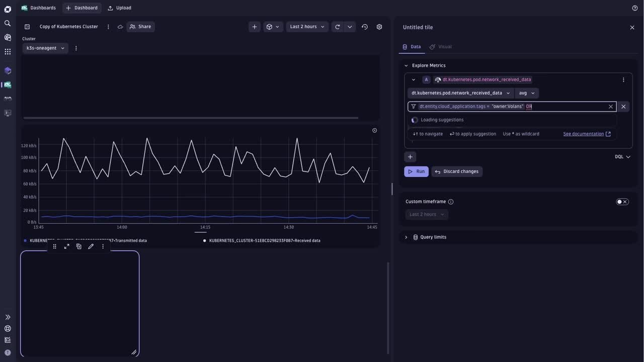The width and height of the screenshot is (644, 362).
Task: Duplicate the selected tile
Action: (79, 246)
